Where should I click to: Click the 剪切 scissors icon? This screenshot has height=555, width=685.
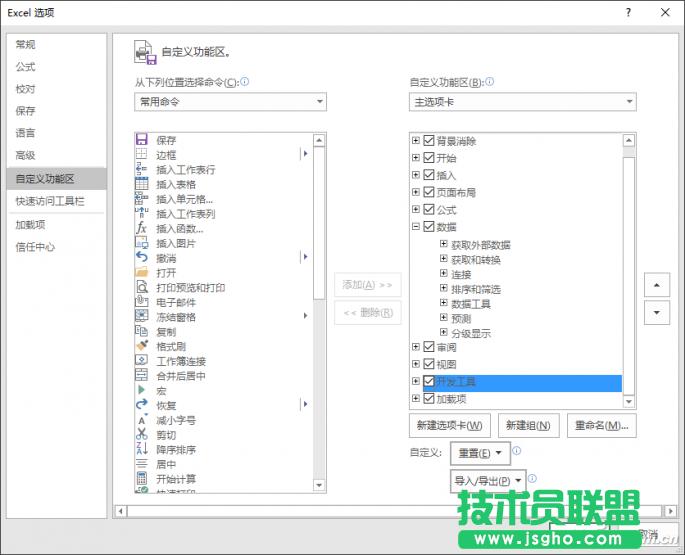point(141,435)
